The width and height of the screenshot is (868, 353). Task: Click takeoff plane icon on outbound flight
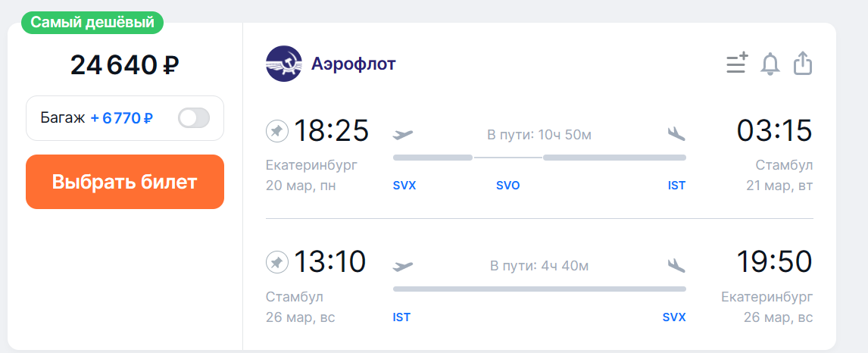403,134
